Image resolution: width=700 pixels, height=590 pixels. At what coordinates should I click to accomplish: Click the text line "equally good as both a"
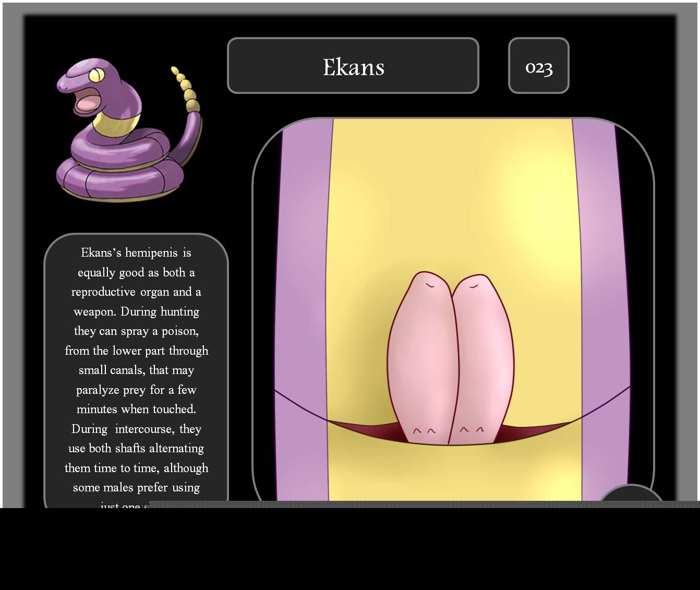[x=136, y=272]
